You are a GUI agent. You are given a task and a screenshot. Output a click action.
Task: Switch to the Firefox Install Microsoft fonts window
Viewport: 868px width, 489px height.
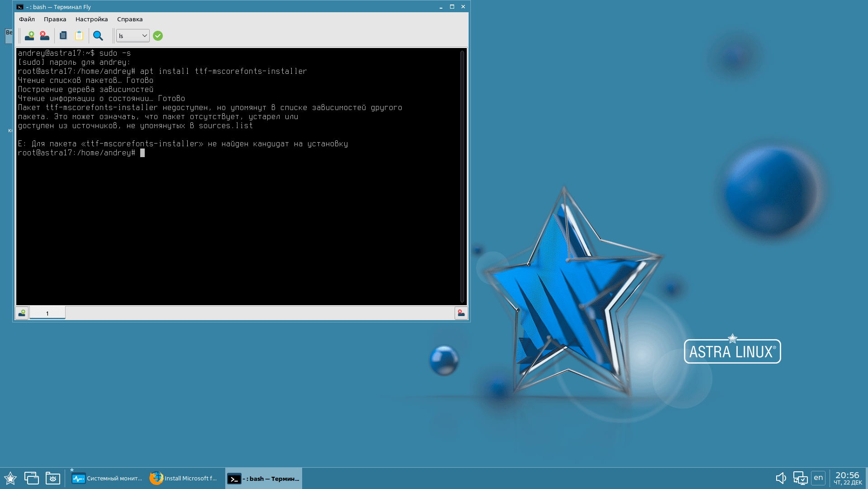coord(184,479)
